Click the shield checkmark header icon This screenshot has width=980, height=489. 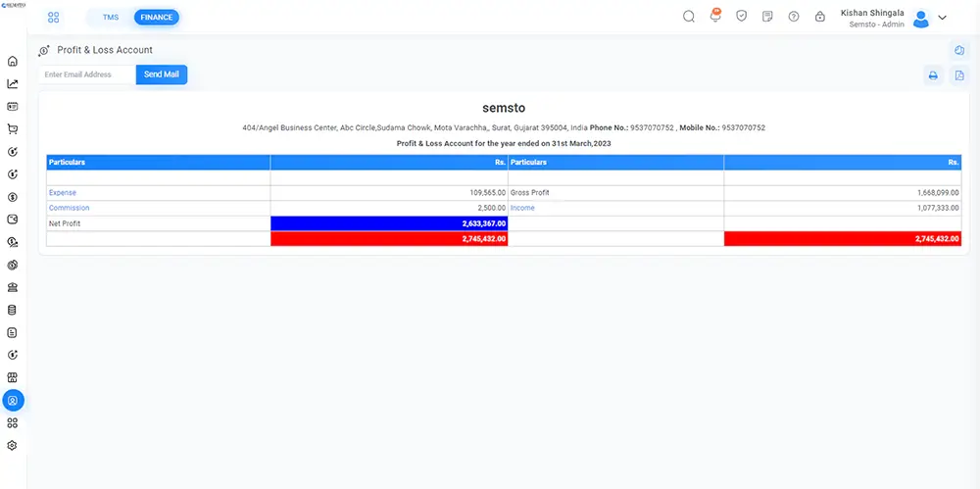741,17
